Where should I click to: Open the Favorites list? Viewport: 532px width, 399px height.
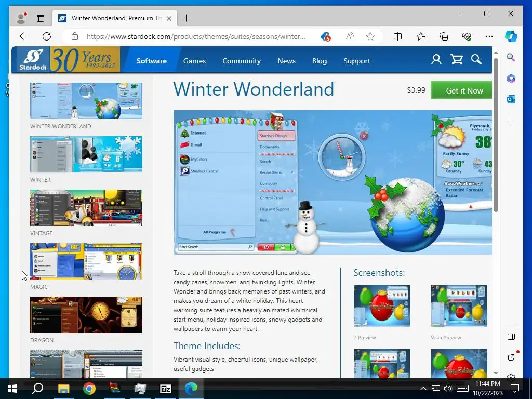tap(421, 36)
